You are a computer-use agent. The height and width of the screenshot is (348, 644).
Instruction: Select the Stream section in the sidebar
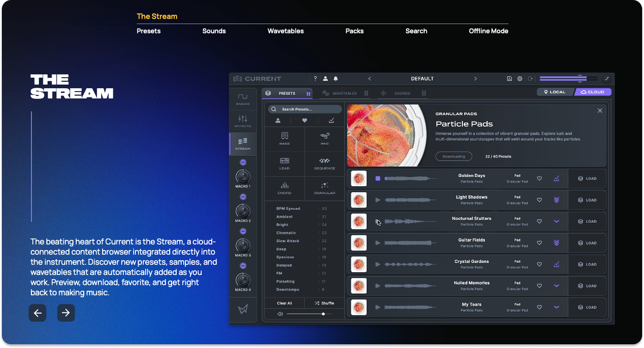pos(243,144)
